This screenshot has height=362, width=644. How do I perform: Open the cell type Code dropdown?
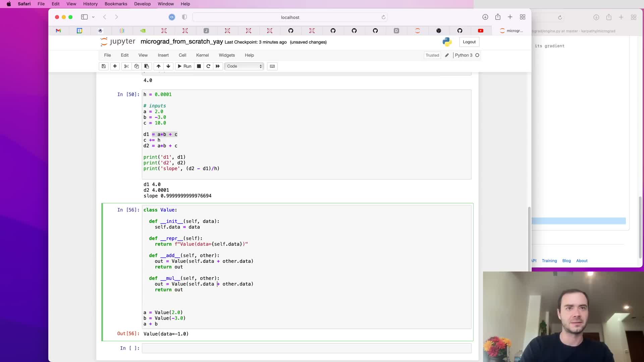click(x=244, y=66)
